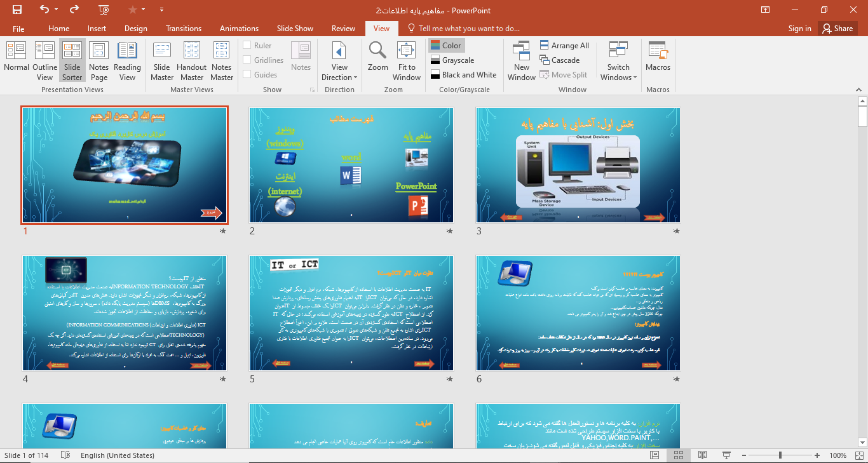Open the Animations ribbon tab
Screen dimensions: 868x463
[239, 29]
